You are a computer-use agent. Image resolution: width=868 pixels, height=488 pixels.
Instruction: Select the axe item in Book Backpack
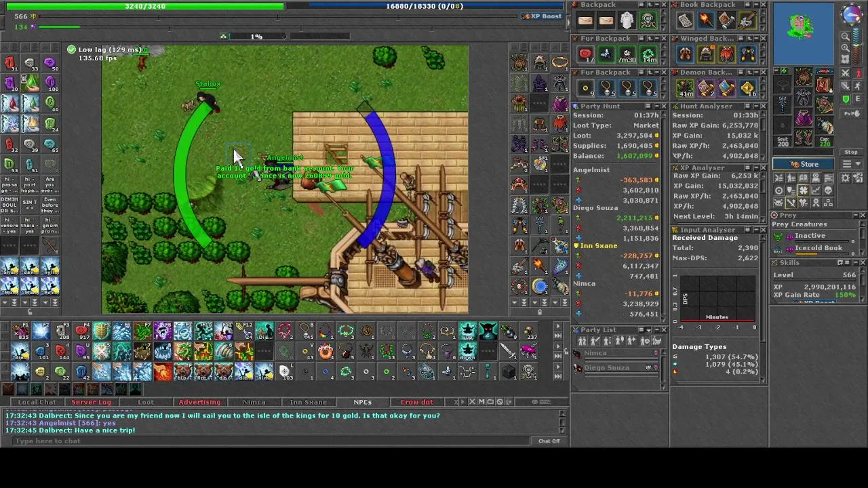tap(747, 20)
